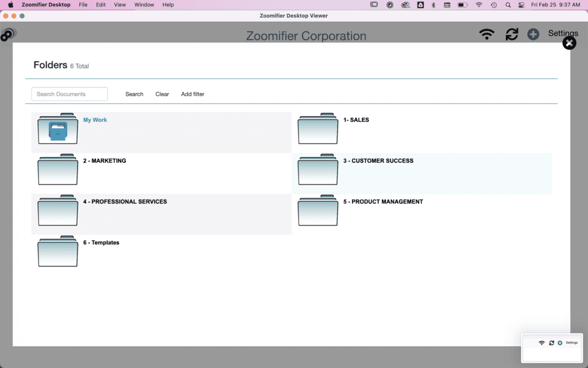The image size is (588, 368).
Task: Select the 2 - MARKETING folder label
Action: [105, 161]
